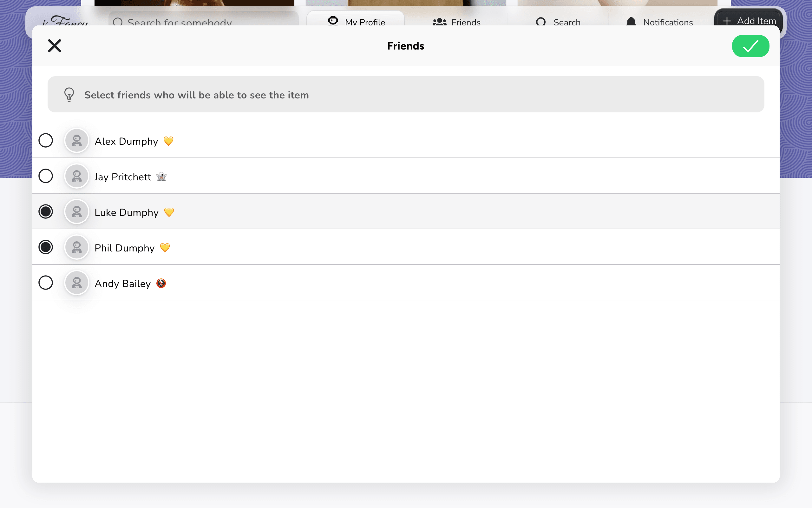Screen dimensions: 812x508
Task: Select Andy Bailey radio button
Action: [x=46, y=283]
